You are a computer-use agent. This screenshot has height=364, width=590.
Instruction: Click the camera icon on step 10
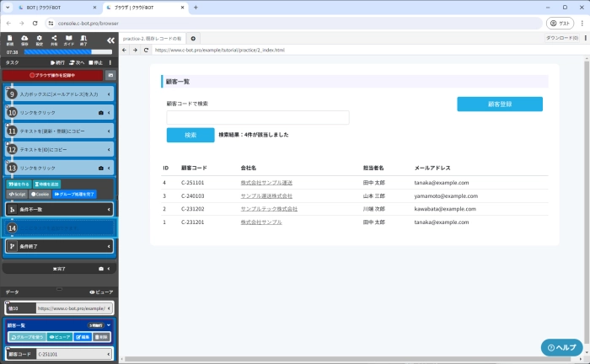pyautogui.click(x=101, y=112)
